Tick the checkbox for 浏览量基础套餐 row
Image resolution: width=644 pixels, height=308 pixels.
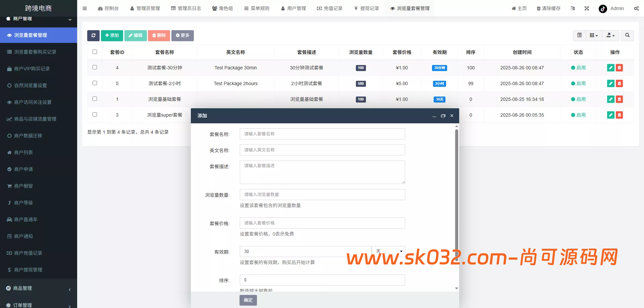pyautogui.click(x=95, y=99)
